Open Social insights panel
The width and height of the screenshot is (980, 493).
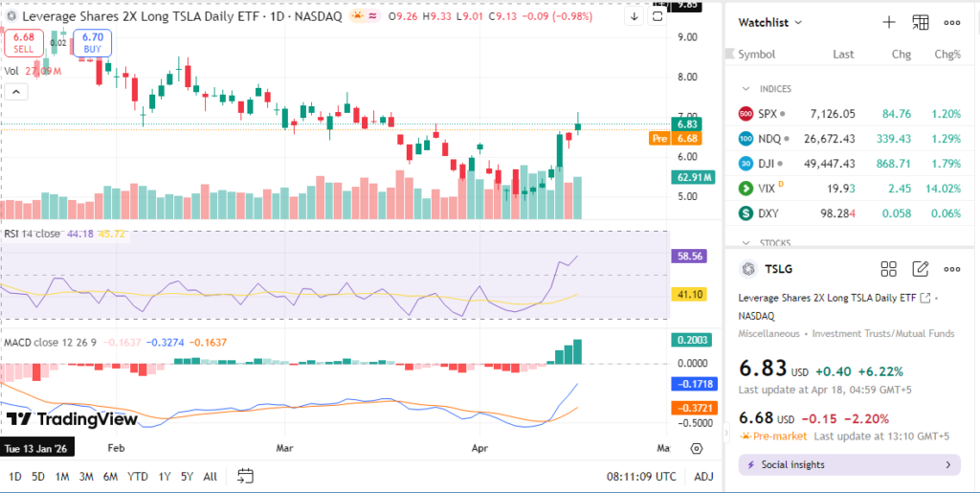pyautogui.click(x=849, y=464)
